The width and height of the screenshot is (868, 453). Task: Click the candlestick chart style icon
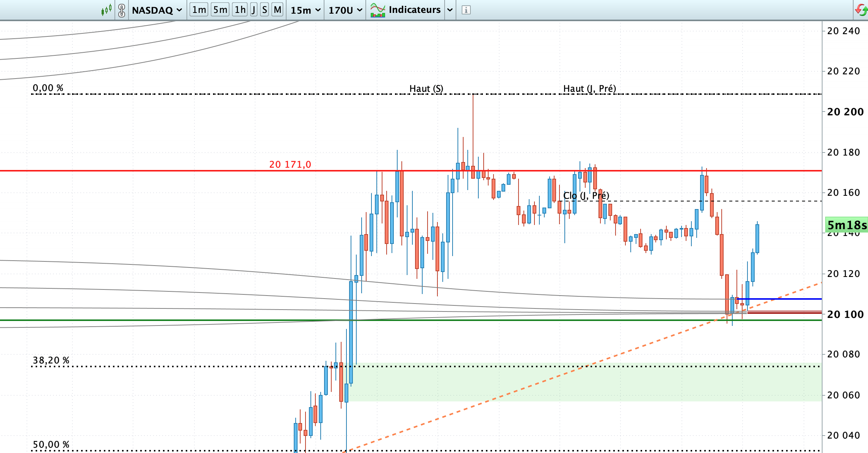tap(107, 10)
